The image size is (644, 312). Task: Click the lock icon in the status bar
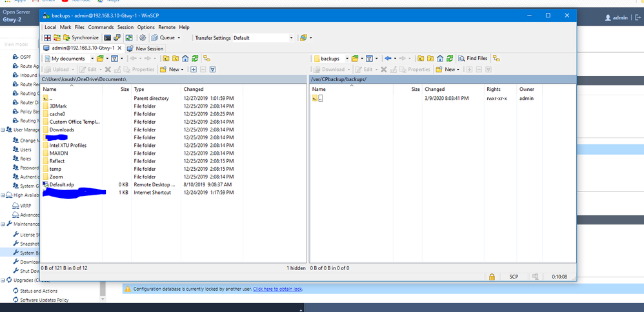tap(492, 277)
